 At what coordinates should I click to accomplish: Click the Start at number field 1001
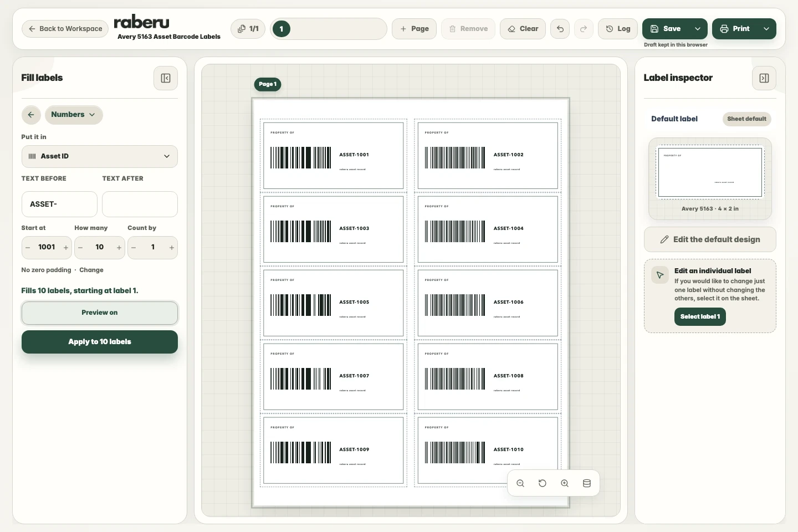point(47,247)
